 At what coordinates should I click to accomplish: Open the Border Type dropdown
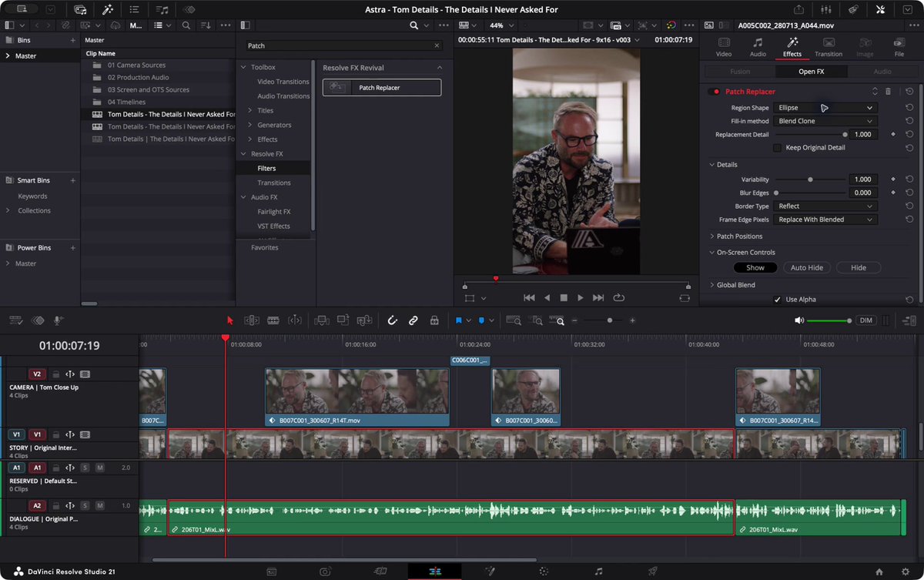pyautogui.click(x=825, y=206)
